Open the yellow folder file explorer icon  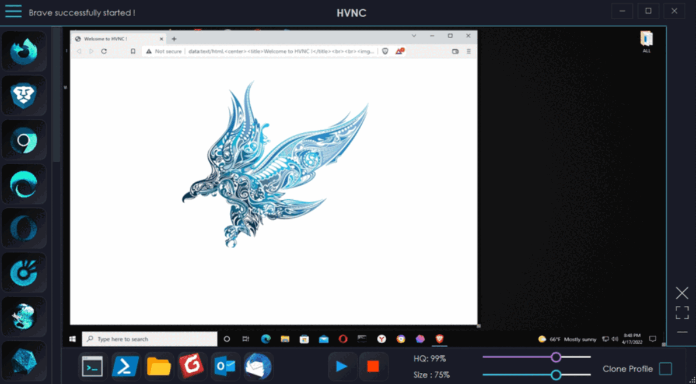tap(158, 367)
